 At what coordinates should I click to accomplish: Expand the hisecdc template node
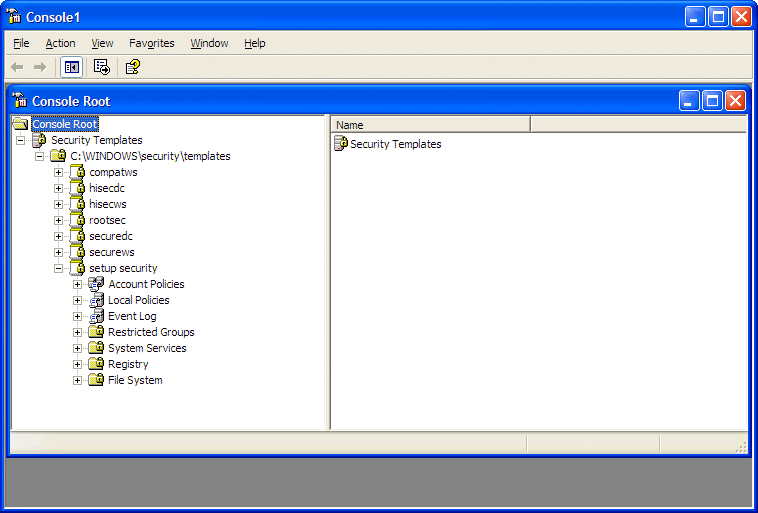[x=58, y=188]
